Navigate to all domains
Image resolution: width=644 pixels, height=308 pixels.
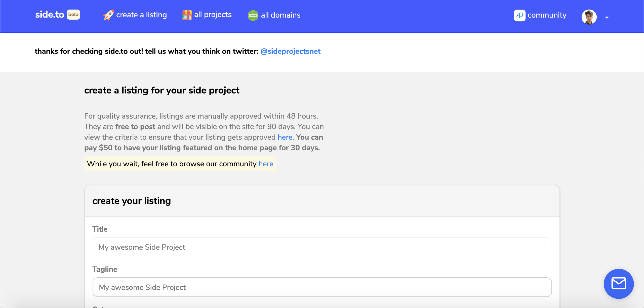[280, 15]
